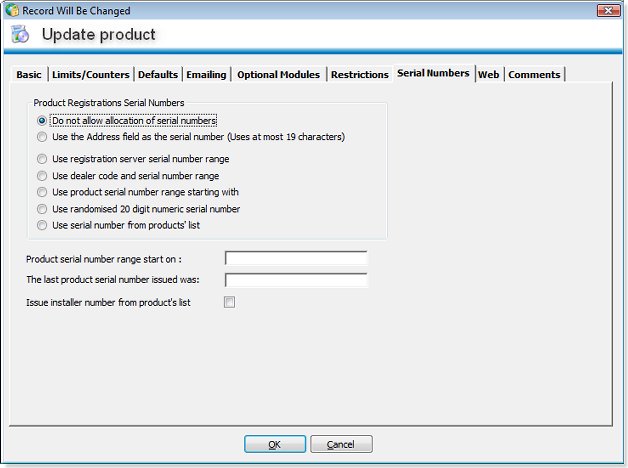Enable 'Issue installer number from product's list' checkbox
Viewport: 628px width, 468px height.
pyautogui.click(x=229, y=302)
